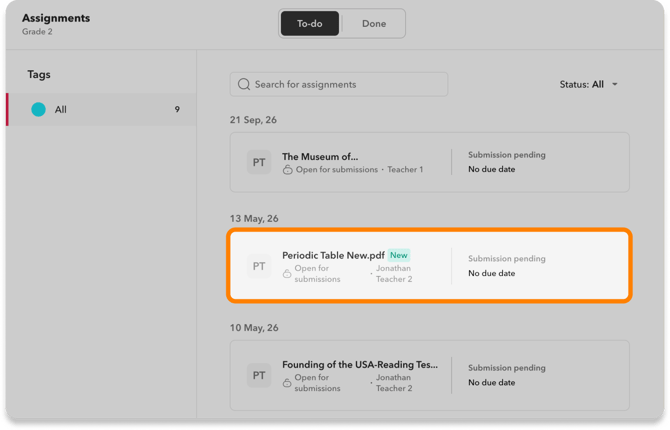Image resolution: width=670 pixels, height=430 pixels.
Task: Click PT badge of Founding of the USA
Action: (x=259, y=375)
